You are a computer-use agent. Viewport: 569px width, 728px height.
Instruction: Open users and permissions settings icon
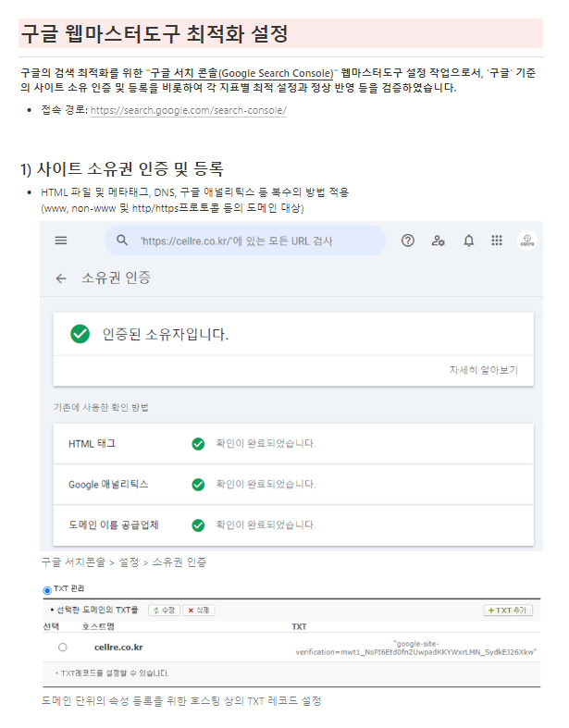click(x=438, y=241)
